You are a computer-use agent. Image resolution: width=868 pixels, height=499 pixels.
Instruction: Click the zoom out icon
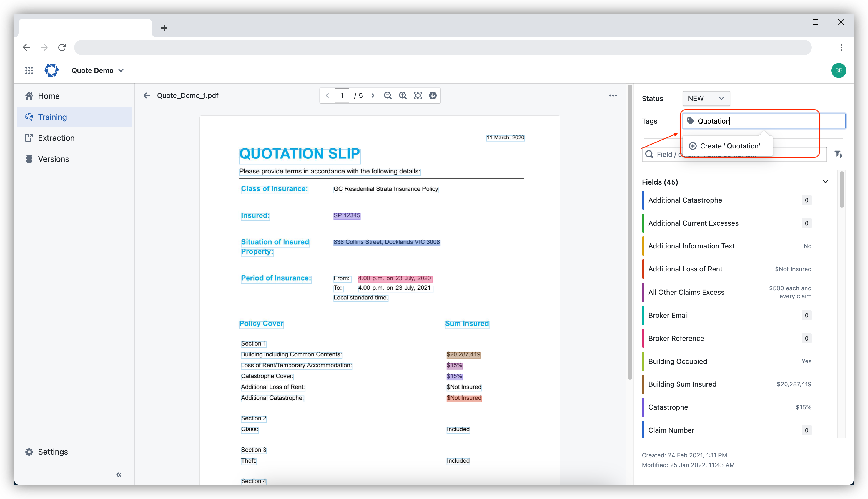tap(389, 95)
